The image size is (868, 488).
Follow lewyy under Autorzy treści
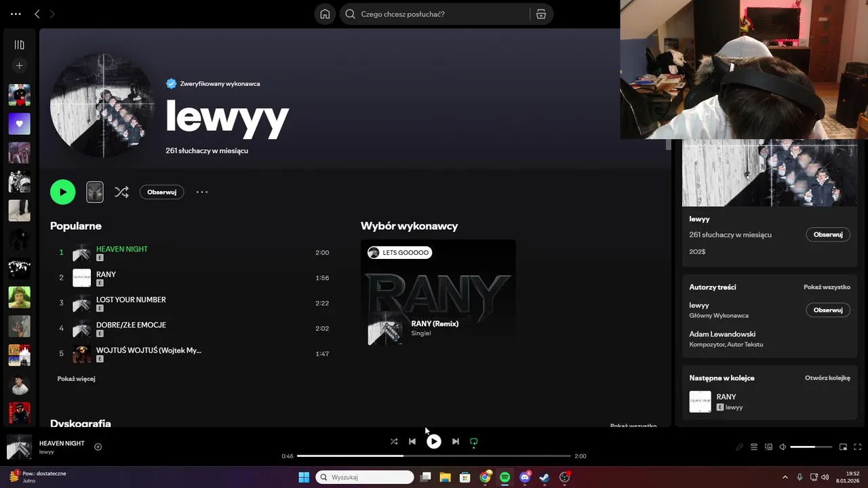[828, 310]
